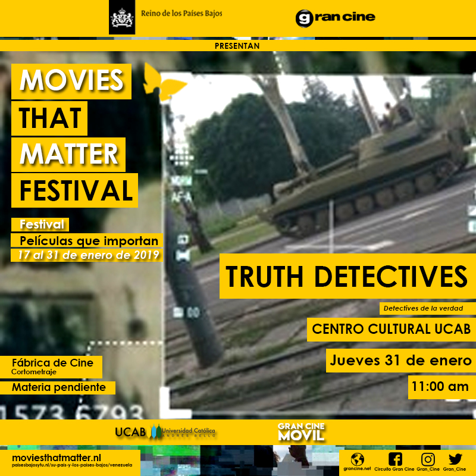Image resolution: width=476 pixels, height=476 pixels.
Task: Click the Gran_Cine label under Twitter icon
Action: [x=455, y=469]
